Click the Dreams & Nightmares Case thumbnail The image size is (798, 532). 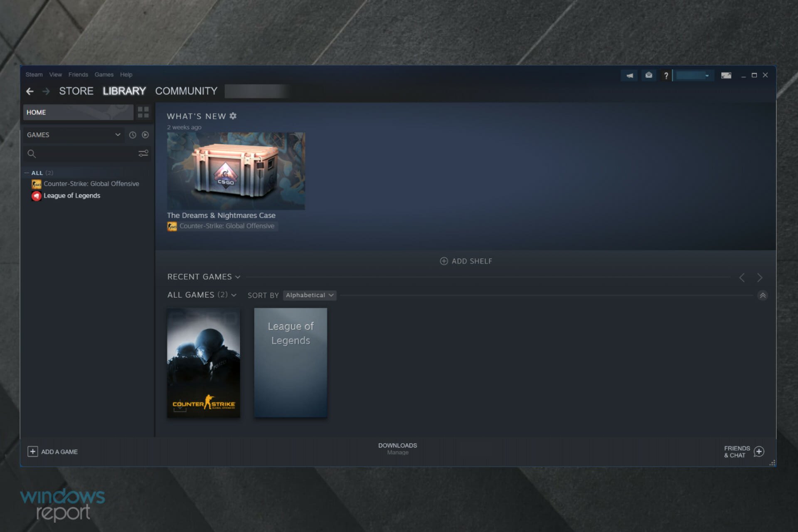pos(236,171)
